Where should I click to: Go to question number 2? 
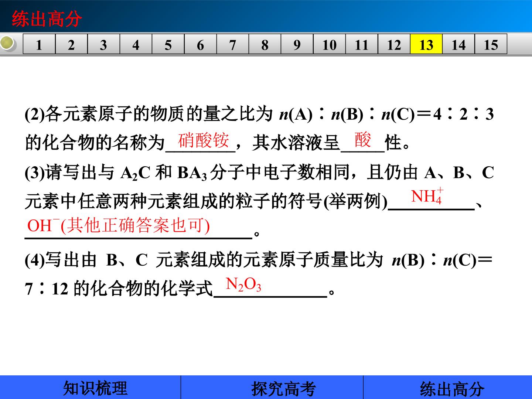[x=71, y=44]
